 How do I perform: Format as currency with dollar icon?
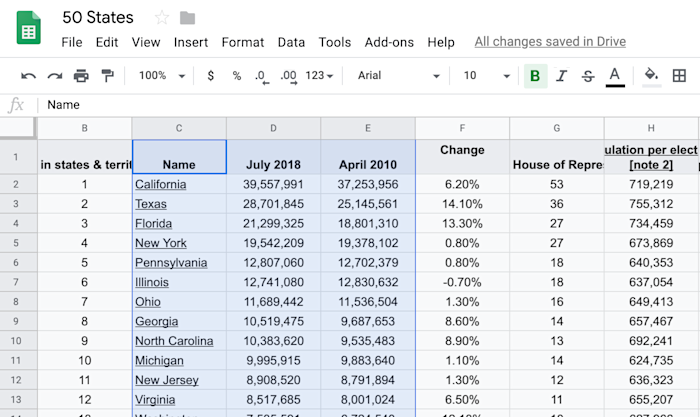coord(211,76)
